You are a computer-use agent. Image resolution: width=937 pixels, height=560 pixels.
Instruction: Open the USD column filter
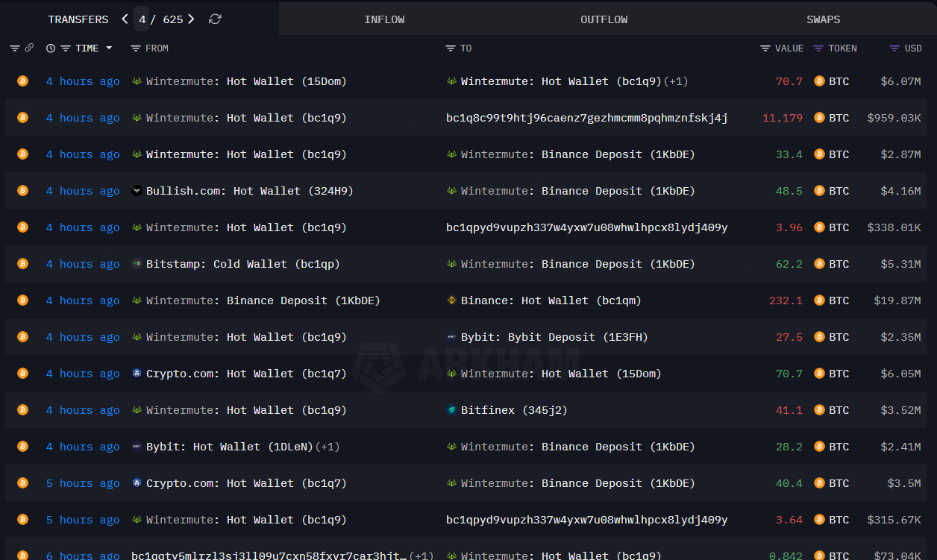pyautogui.click(x=894, y=48)
